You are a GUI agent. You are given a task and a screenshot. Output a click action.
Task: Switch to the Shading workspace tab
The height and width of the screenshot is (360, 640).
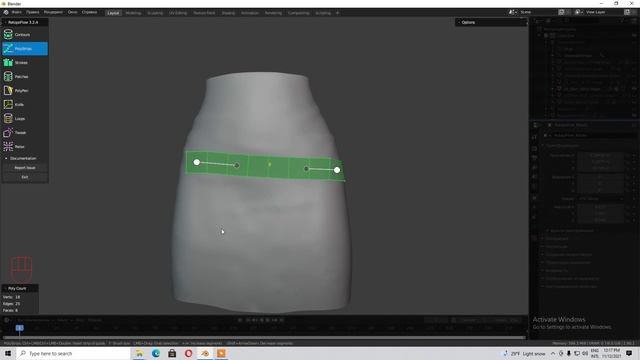coord(228,13)
